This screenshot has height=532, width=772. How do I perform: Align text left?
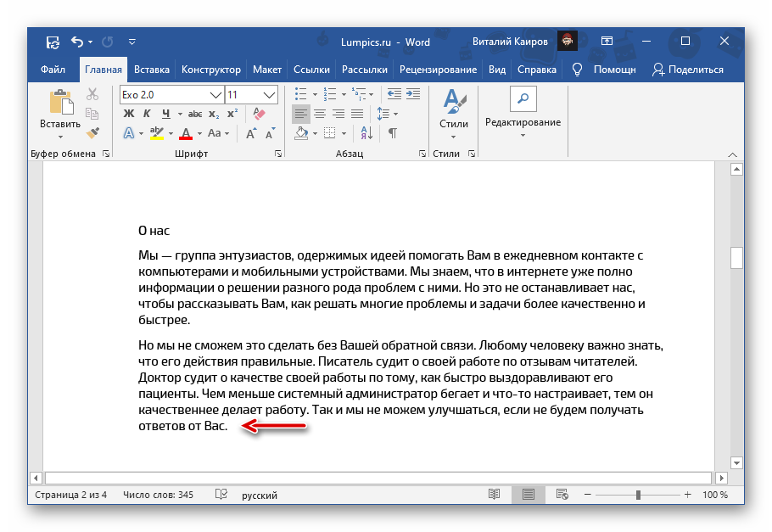pyautogui.click(x=301, y=115)
